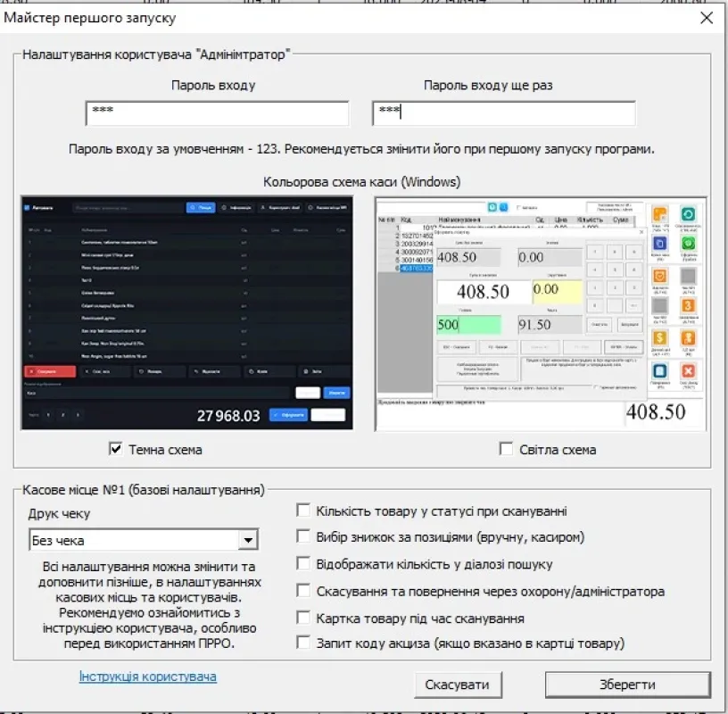728x714 pixels.
Task: Enable 'Скасування та повернення через охорону/адміністратора'
Action: point(304,591)
